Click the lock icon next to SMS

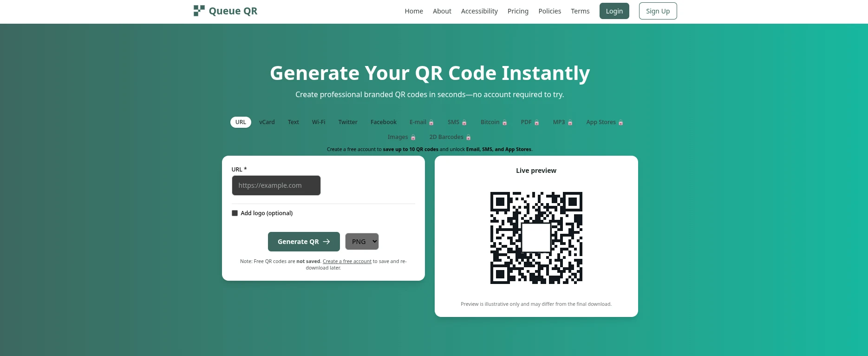click(464, 123)
